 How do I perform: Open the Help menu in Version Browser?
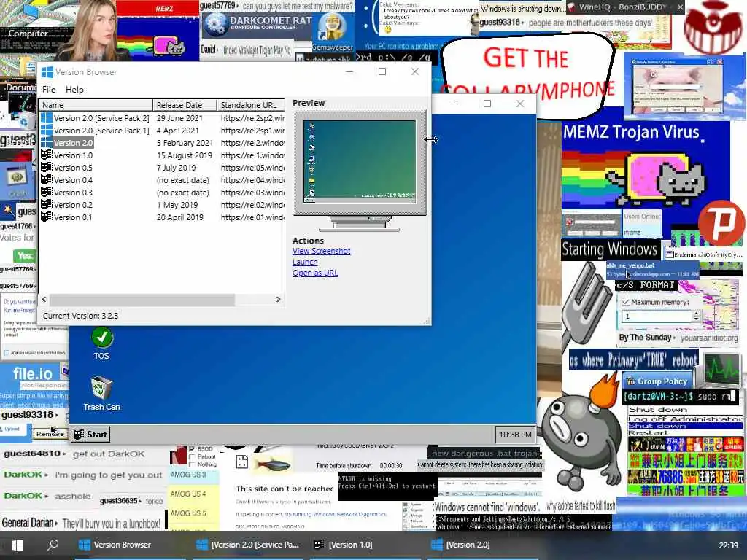[74, 90]
